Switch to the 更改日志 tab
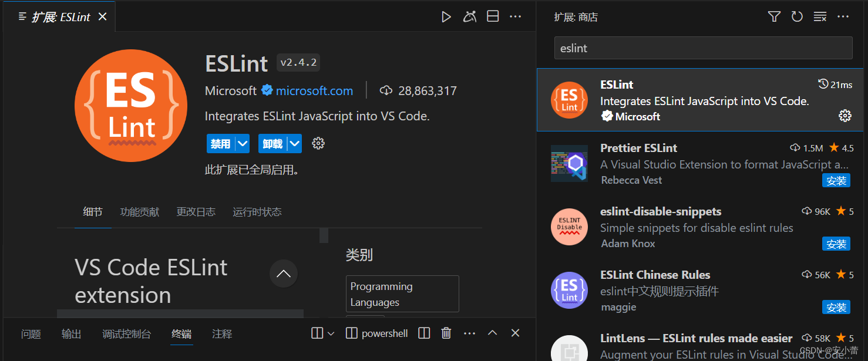The height and width of the screenshot is (361, 868). (196, 212)
